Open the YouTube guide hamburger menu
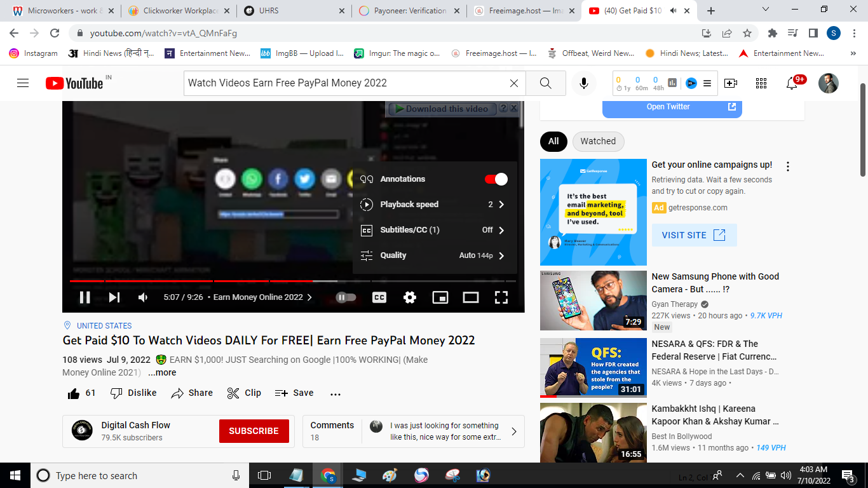This screenshot has height=488, width=868. (23, 83)
